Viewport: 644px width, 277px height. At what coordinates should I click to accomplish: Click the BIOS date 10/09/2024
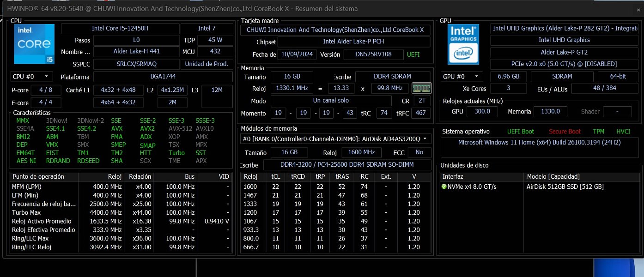(x=298, y=54)
